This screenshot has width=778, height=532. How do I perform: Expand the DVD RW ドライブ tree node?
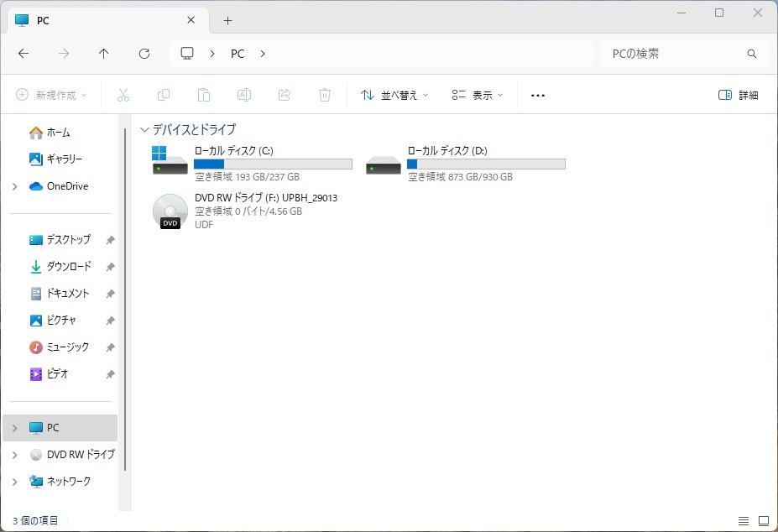[x=15, y=455]
